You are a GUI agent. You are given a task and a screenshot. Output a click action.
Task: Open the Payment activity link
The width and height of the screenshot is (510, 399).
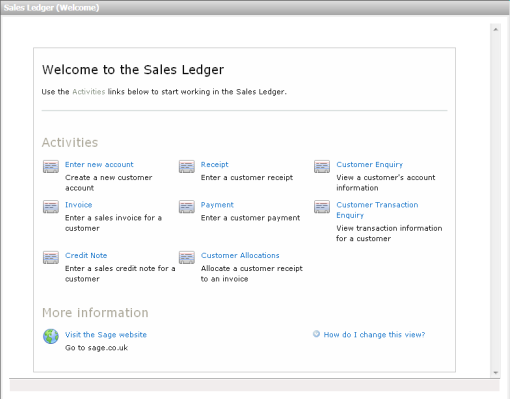[x=217, y=205]
